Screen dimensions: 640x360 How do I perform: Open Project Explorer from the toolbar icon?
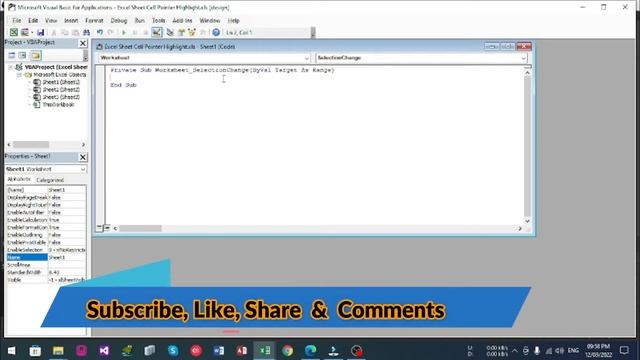click(170, 32)
